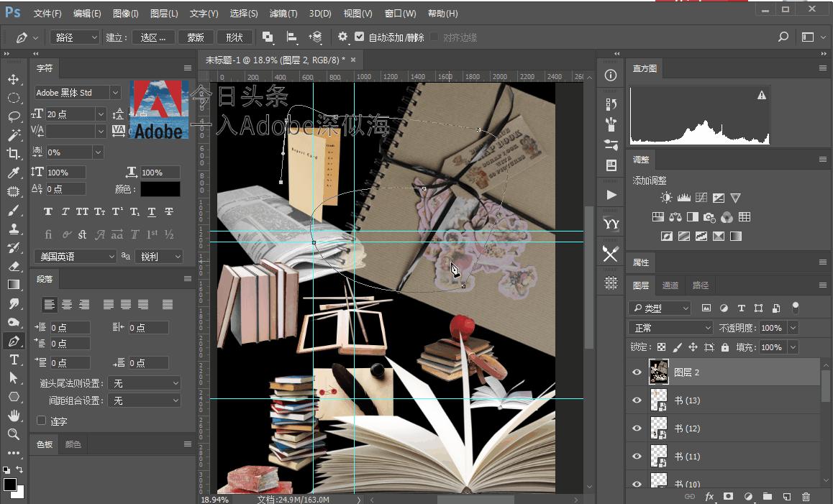Enable the 连字 hyphenation checkbox

[42, 421]
